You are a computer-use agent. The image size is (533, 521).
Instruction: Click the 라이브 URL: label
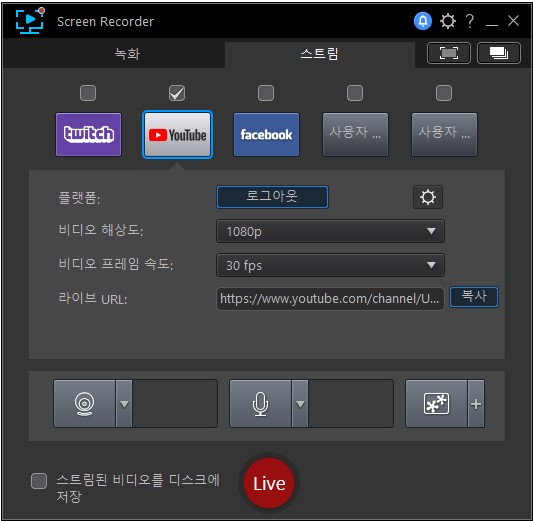point(92,298)
